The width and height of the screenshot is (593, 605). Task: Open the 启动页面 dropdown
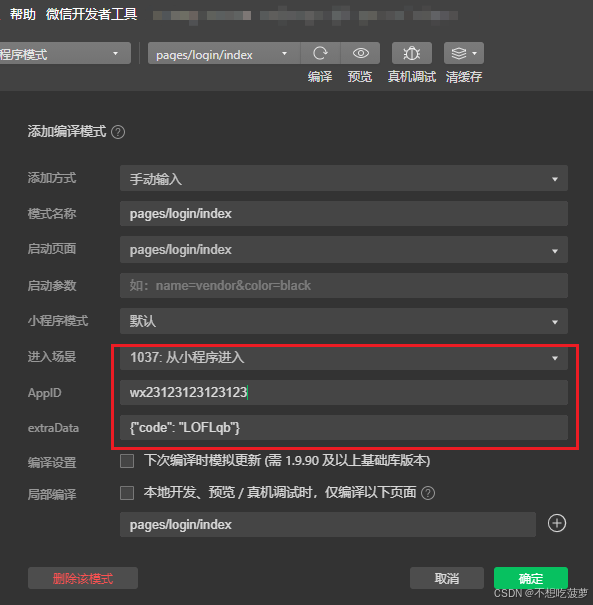click(x=344, y=250)
